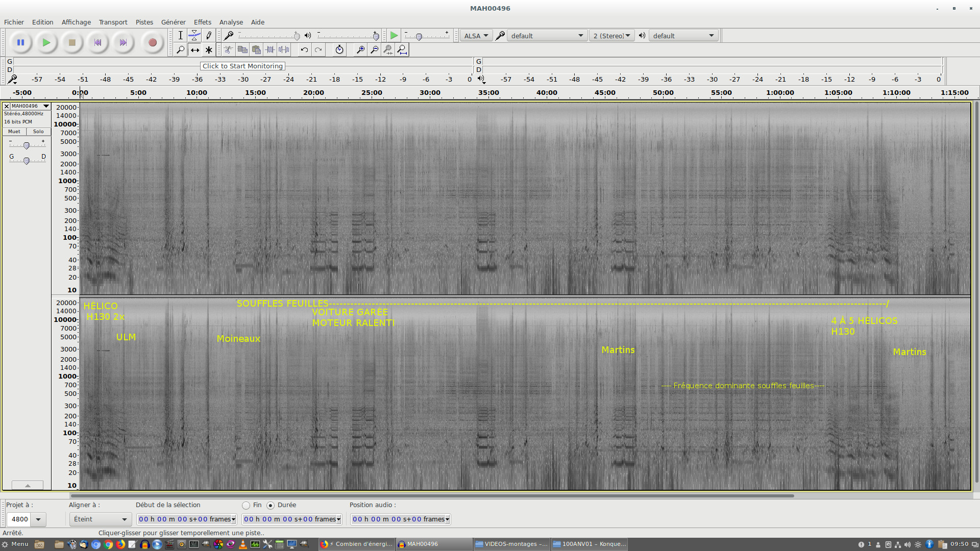Open the sync-lock timer icon
Viewport: 980px width, 551px height.
point(339,49)
